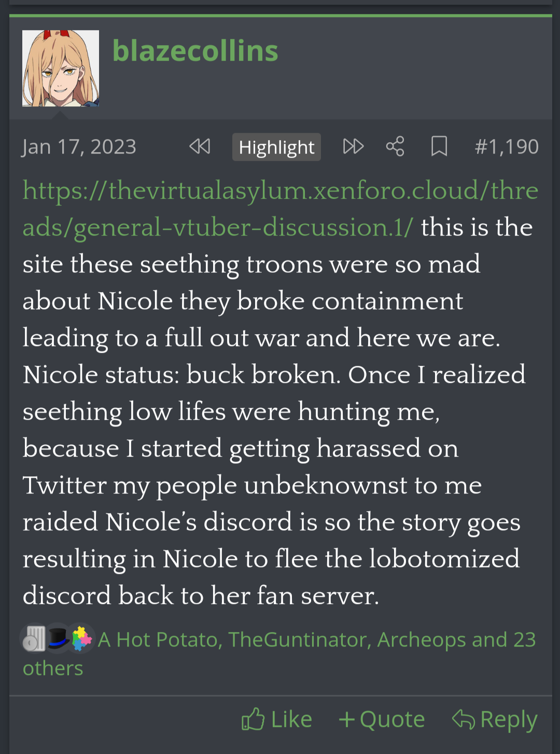Jump to next highlight with forward arrows
560x754 pixels.
click(354, 147)
